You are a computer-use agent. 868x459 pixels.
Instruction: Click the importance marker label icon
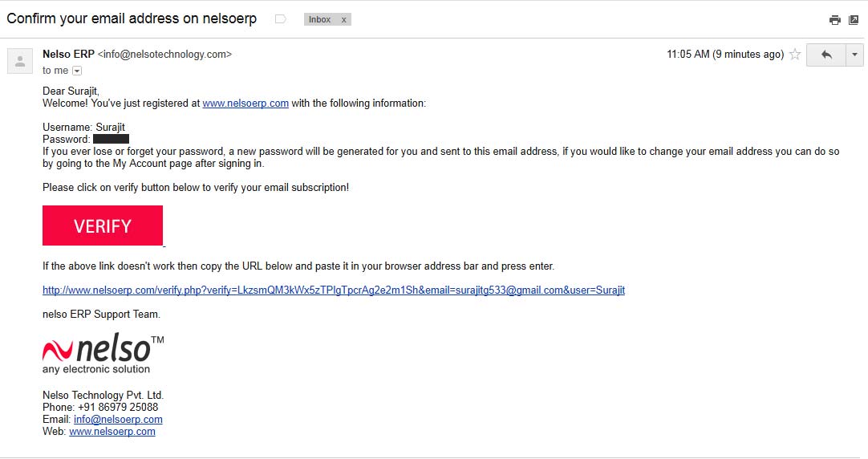(x=281, y=19)
